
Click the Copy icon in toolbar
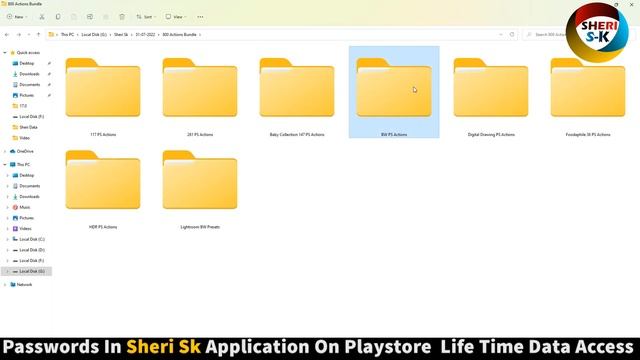(58, 17)
